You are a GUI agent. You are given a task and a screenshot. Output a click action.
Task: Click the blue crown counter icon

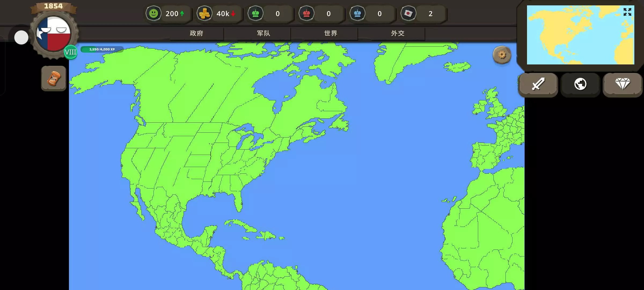(x=357, y=13)
